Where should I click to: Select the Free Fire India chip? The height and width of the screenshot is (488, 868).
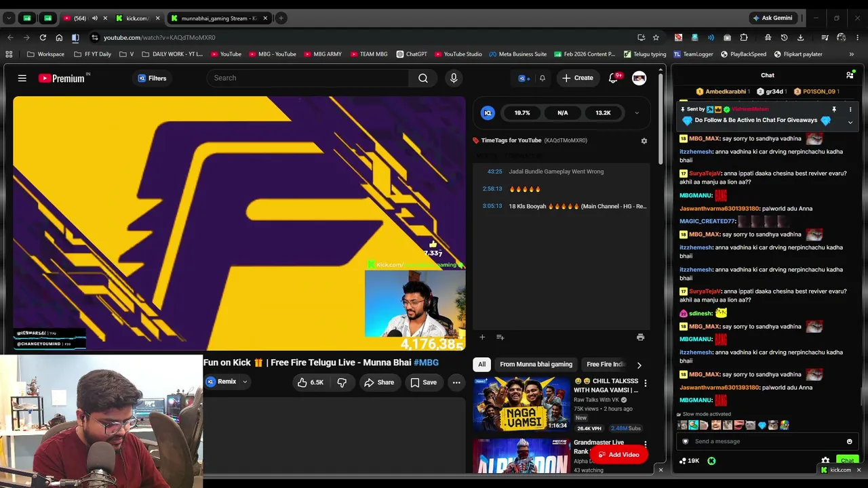pyautogui.click(x=606, y=365)
